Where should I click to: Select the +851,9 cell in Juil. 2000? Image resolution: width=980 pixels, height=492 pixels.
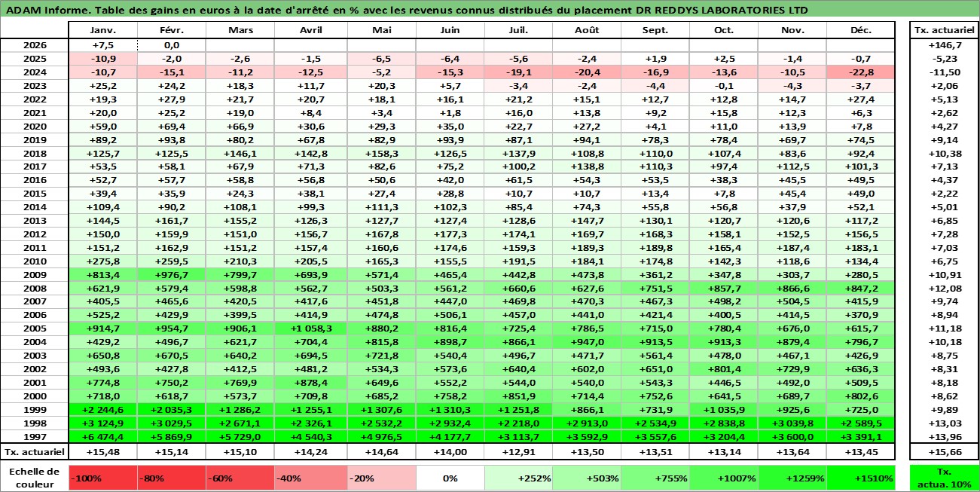(x=519, y=396)
